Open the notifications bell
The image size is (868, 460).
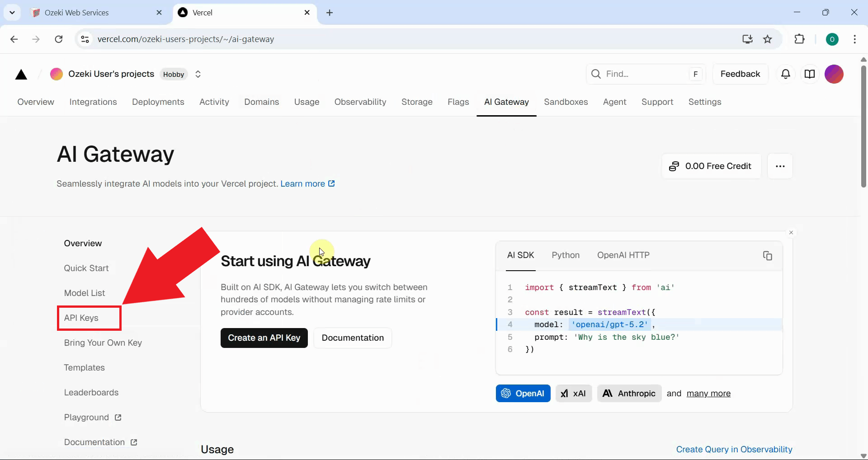point(786,74)
